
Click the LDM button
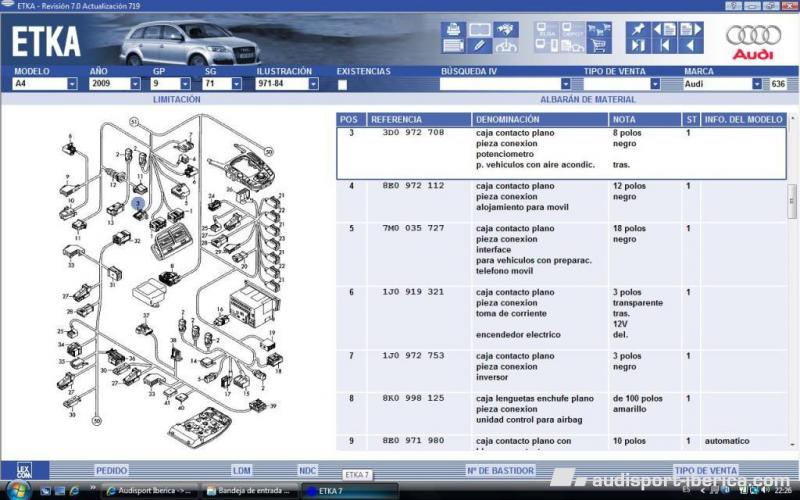point(241,470)
